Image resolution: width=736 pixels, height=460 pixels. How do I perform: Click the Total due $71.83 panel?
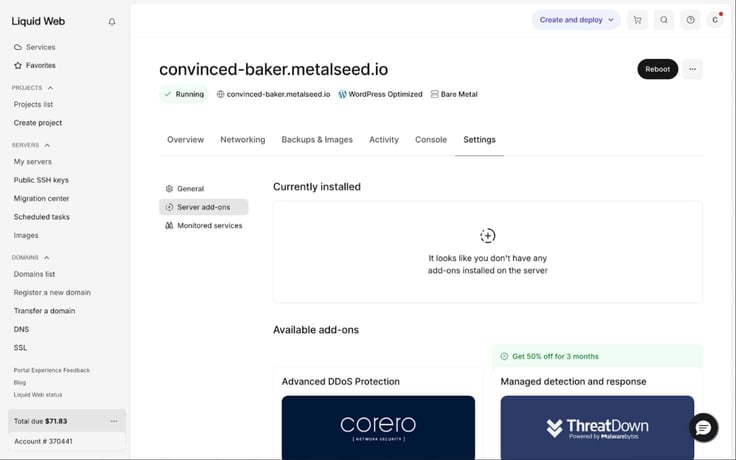pyautogui.click(x=67, y=421)
